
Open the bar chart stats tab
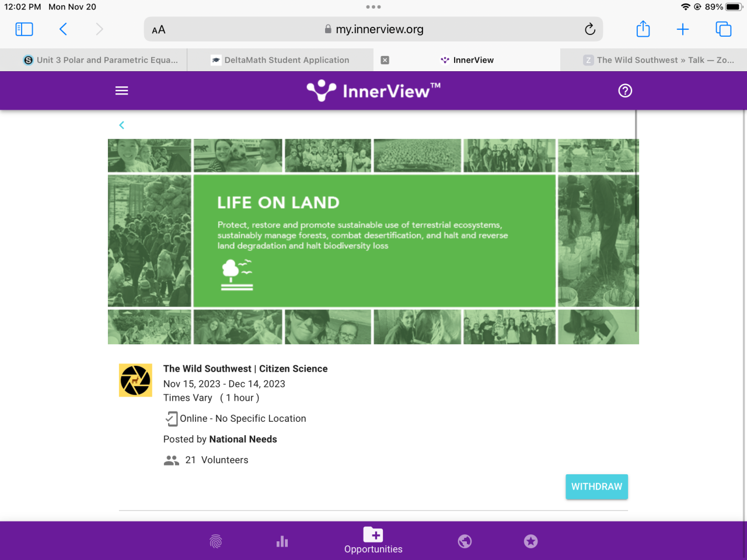point(282,541)
